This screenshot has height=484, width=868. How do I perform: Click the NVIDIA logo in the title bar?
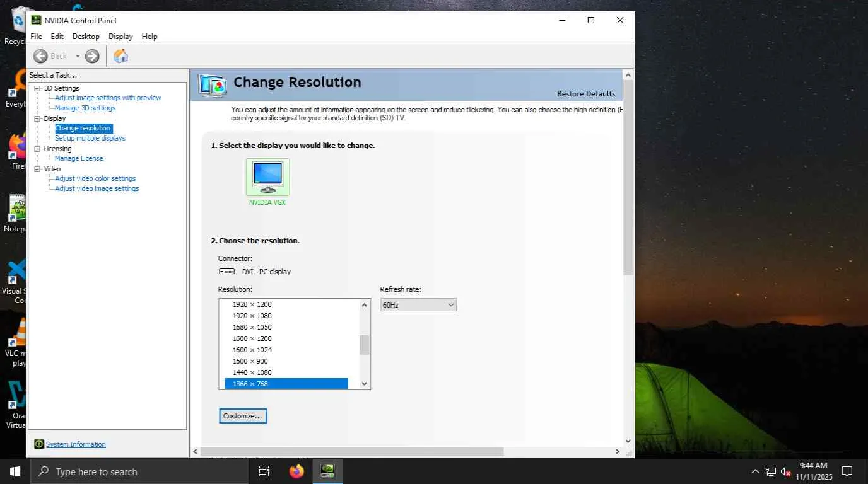(x=36, y=20)
